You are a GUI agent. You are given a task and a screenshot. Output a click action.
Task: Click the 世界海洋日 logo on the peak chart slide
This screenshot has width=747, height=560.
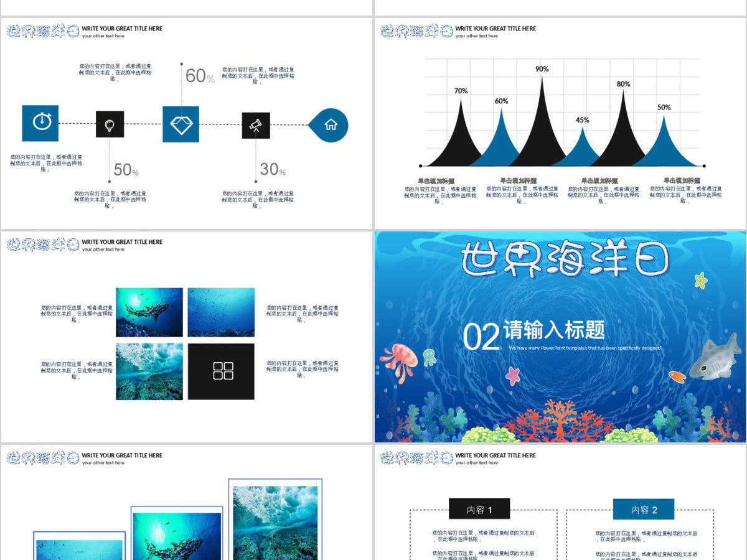point(416,31)
